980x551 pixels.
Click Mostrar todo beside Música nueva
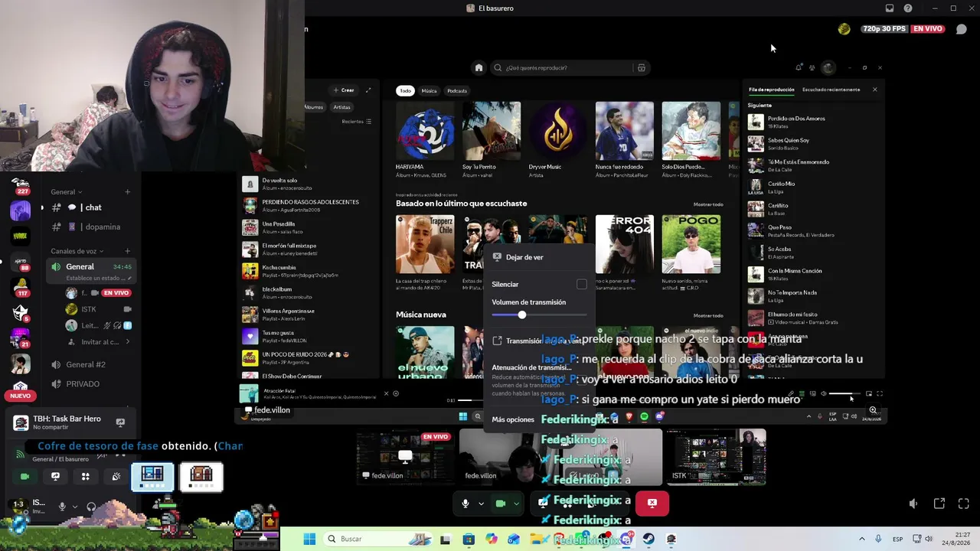pyautogui.click(x=708, y=315)
